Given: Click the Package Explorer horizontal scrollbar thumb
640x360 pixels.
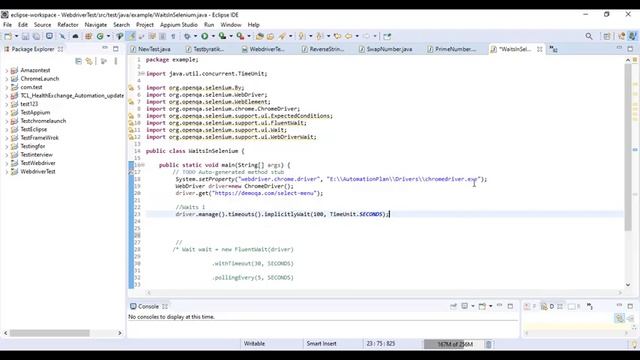Looking at the screenshot, I should tap(49, 333).
